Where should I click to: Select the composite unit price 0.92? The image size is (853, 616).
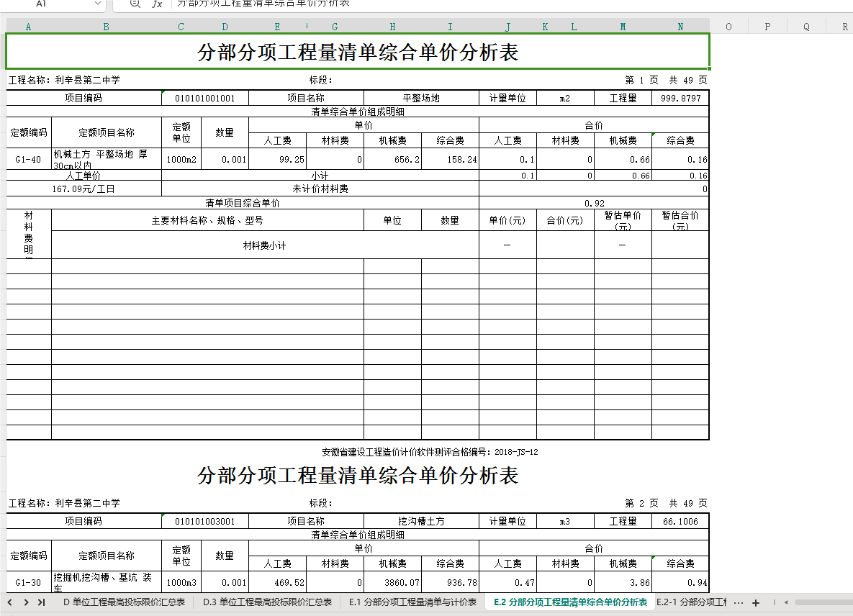(x=594, y=203)
